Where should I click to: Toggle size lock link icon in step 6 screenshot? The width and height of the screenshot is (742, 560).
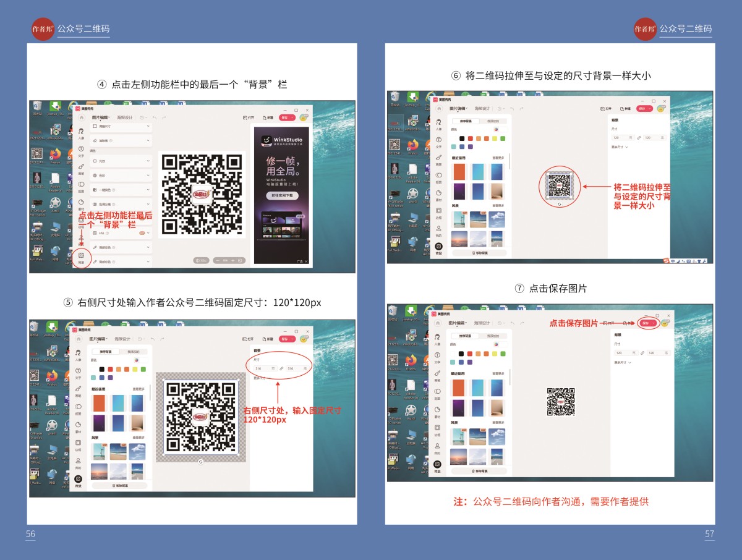coord(639,137)
